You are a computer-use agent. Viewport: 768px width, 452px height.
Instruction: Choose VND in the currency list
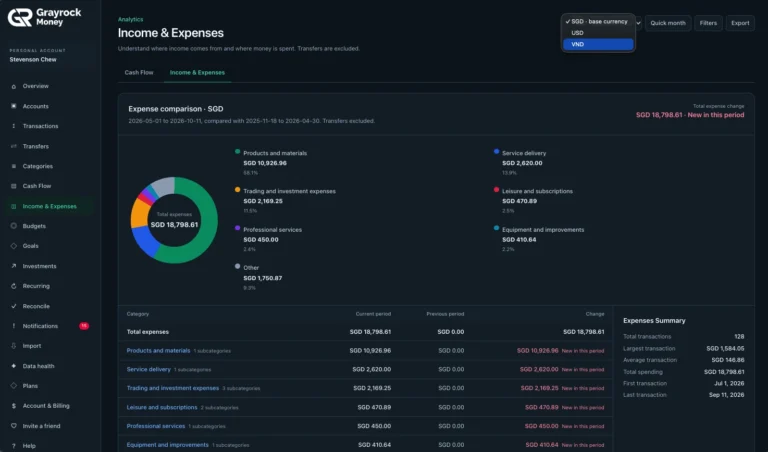[598, 44]
